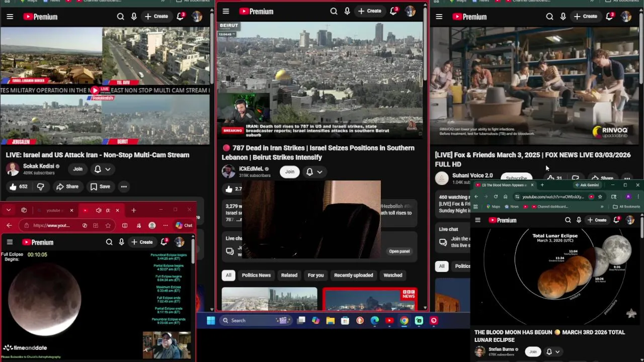Click the BBC News video thumbnail

point(370,299)
